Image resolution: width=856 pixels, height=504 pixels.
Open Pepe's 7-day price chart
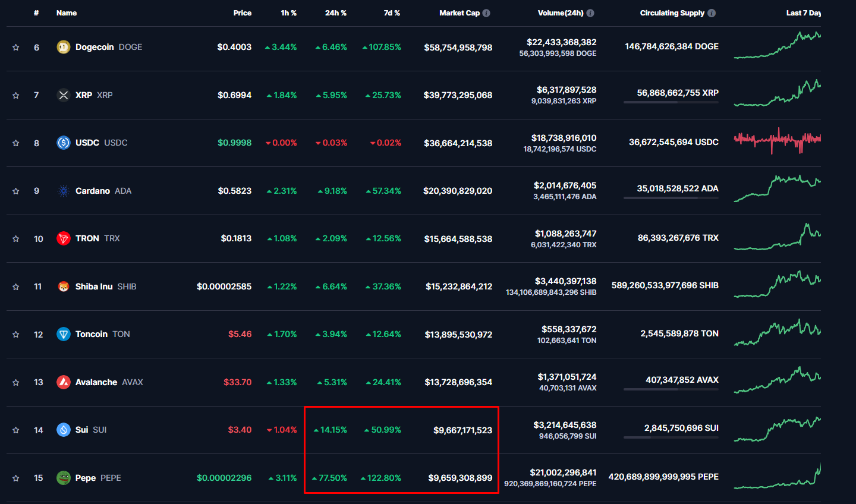(778, 475)
